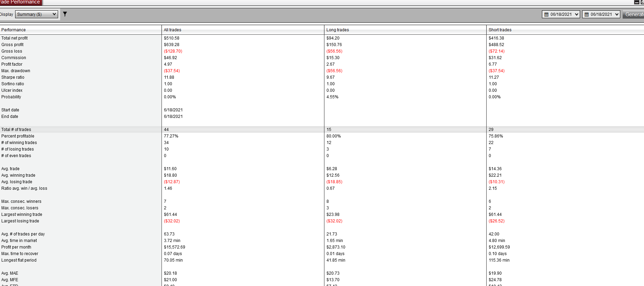Select the End date row label
644x286 pixels.
click(10, 117)
